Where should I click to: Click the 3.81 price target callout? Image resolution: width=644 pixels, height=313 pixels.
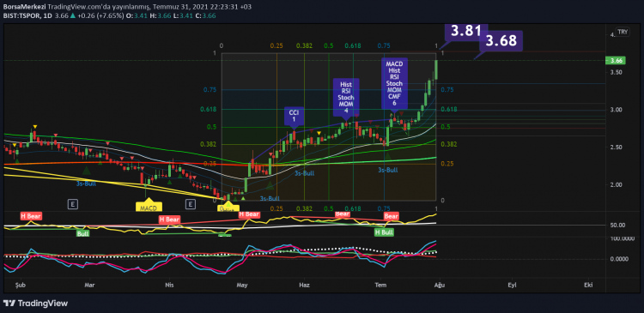465,31
